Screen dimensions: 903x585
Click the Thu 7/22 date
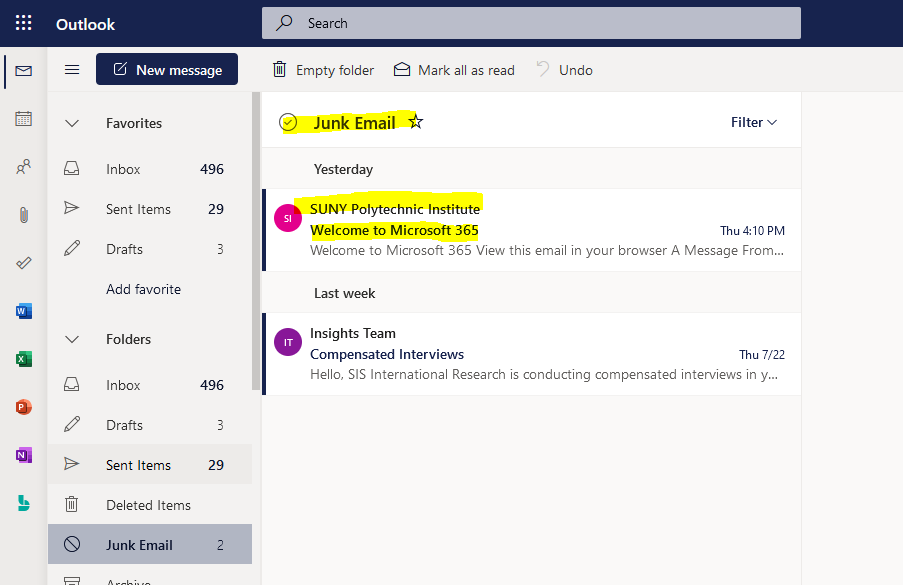(762, 355)
